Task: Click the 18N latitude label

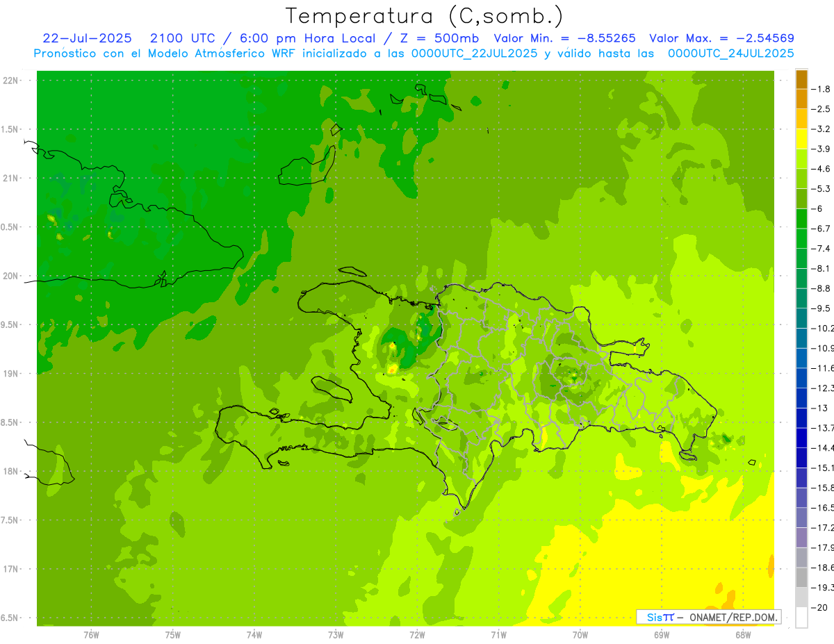Action: [11, 472]
